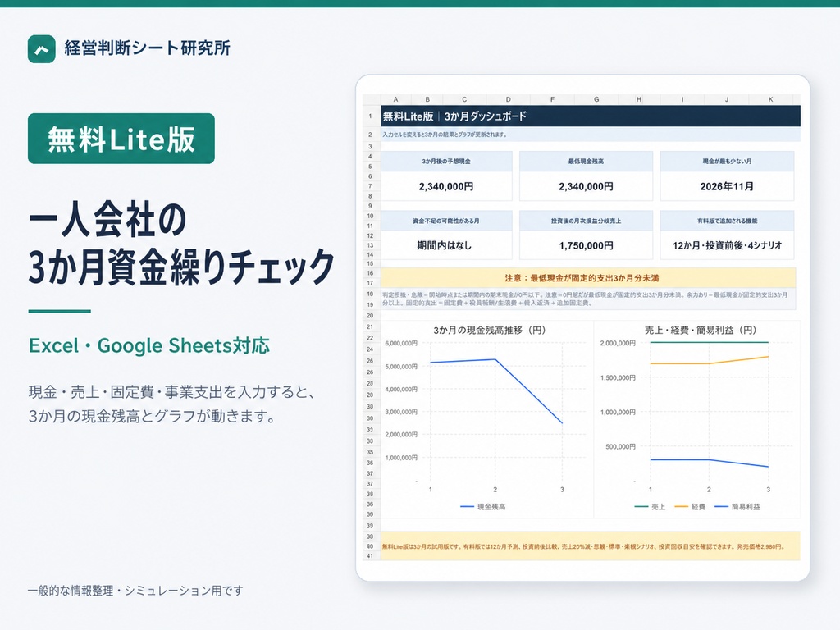Select column header D in the spreadsheet
Image resolution: width=840 pixels, height=630 pixels.
click(x=509, y=99)
